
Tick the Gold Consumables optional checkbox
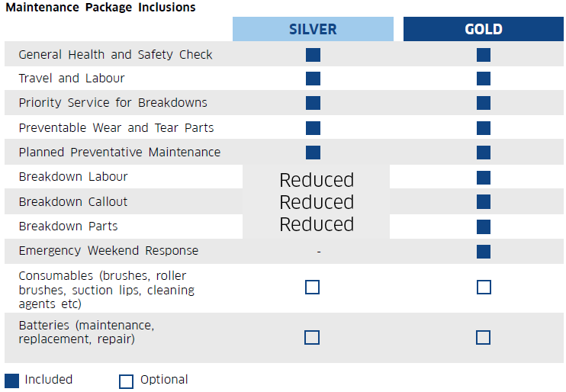[484, 288]
